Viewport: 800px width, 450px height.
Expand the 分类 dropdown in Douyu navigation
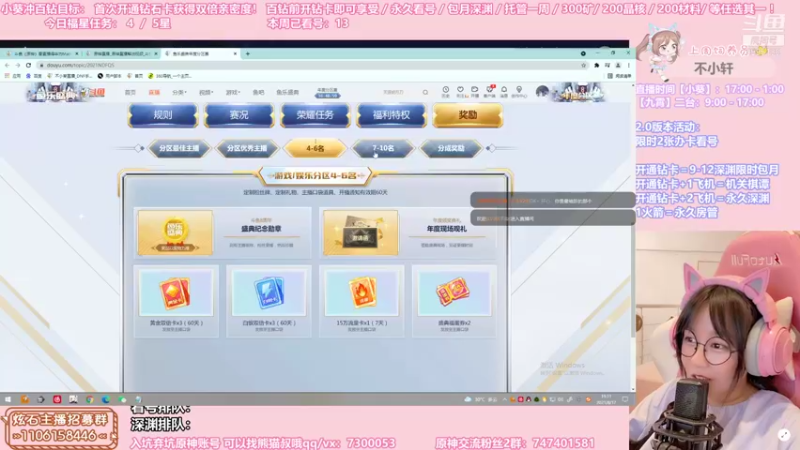[180, 92]
